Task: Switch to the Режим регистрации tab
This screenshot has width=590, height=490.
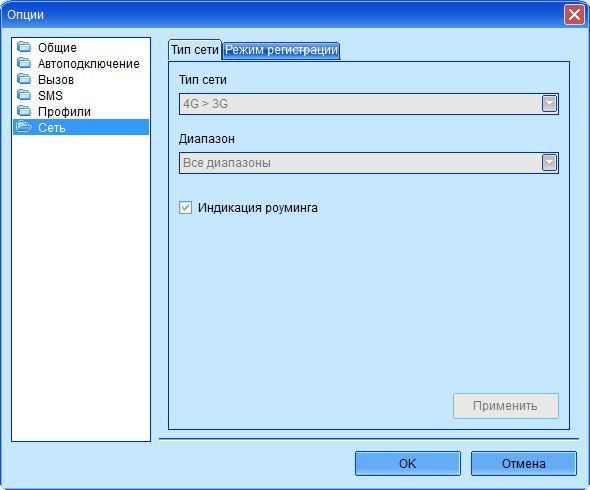Action: coord(281,50)
